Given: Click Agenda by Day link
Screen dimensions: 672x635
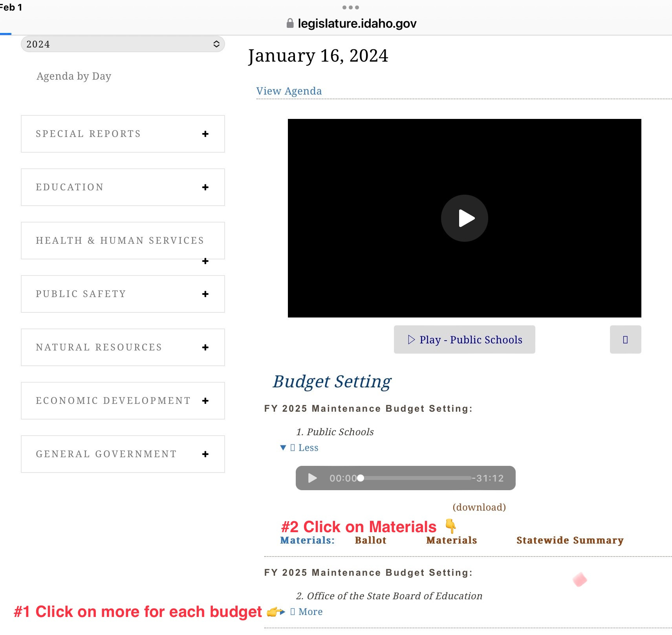Looking at the screenshot, I should [74, 76].
